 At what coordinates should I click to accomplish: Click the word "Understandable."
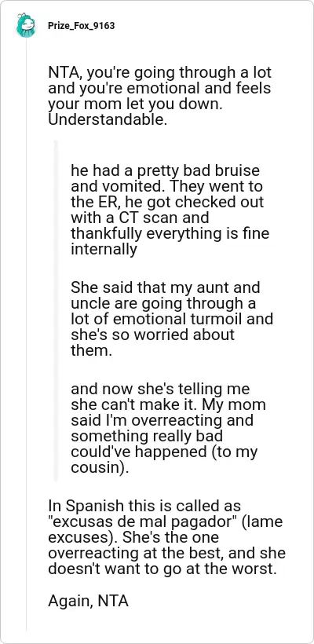click(108, 119)
